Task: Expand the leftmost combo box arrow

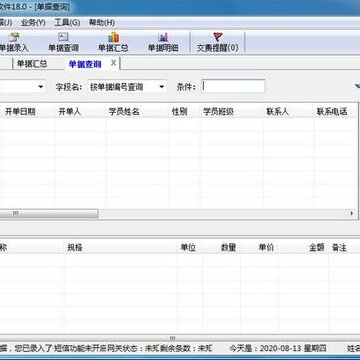Action: point(41,87)
